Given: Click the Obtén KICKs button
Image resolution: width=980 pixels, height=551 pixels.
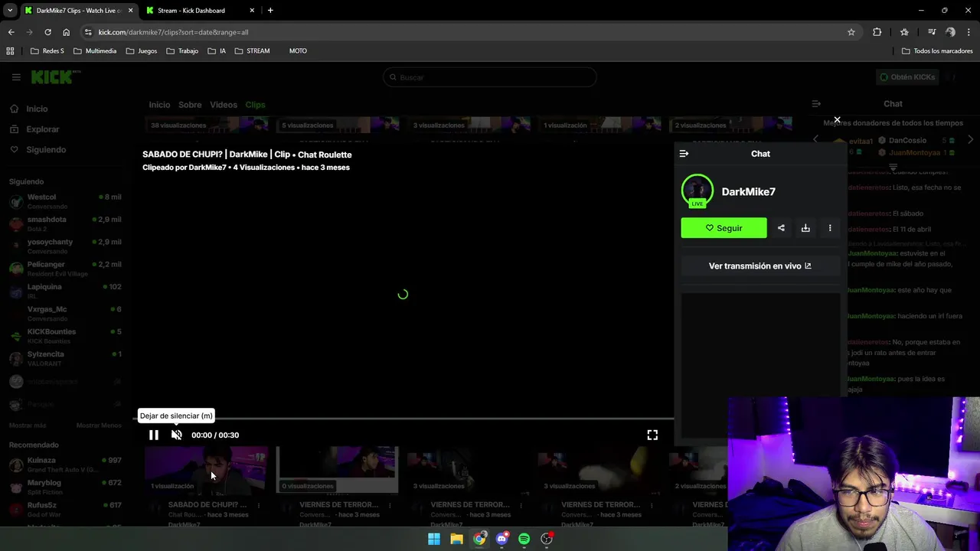Looking at the screenshot, I should [x=907, y=77].
